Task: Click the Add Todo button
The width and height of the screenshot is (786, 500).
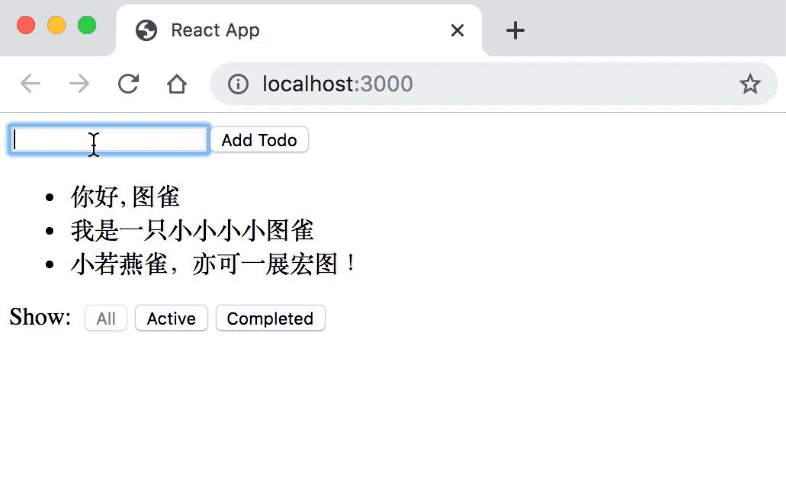Action: tap(259, 139)
